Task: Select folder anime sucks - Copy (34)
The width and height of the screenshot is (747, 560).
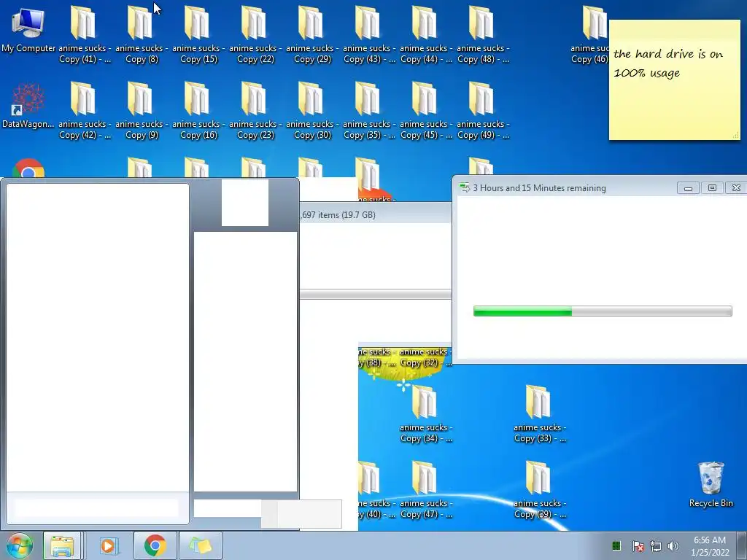Action: pyautogui.click(x=426, y=414)
